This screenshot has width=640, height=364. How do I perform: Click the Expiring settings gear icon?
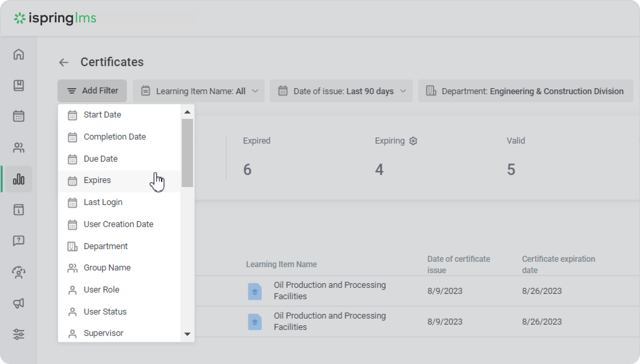coord(413,141)
